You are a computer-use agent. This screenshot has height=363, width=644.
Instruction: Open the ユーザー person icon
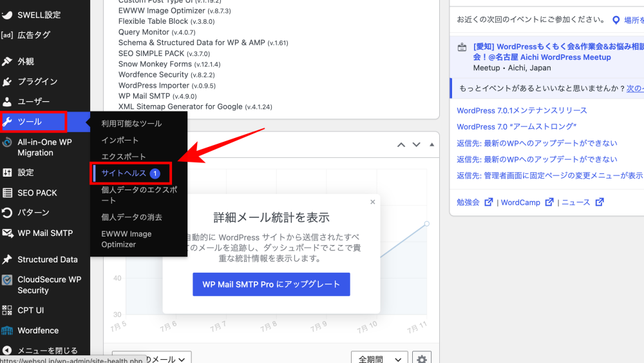(7, 101)
